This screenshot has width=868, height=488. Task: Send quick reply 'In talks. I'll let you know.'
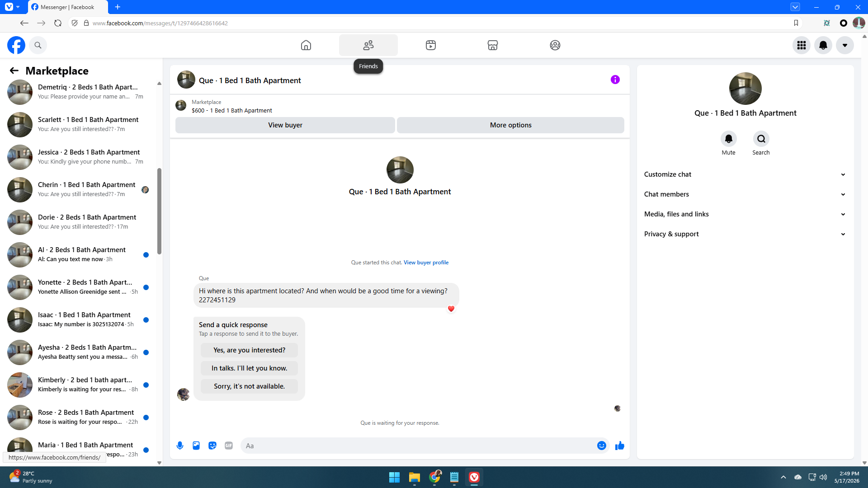[250, 368]
